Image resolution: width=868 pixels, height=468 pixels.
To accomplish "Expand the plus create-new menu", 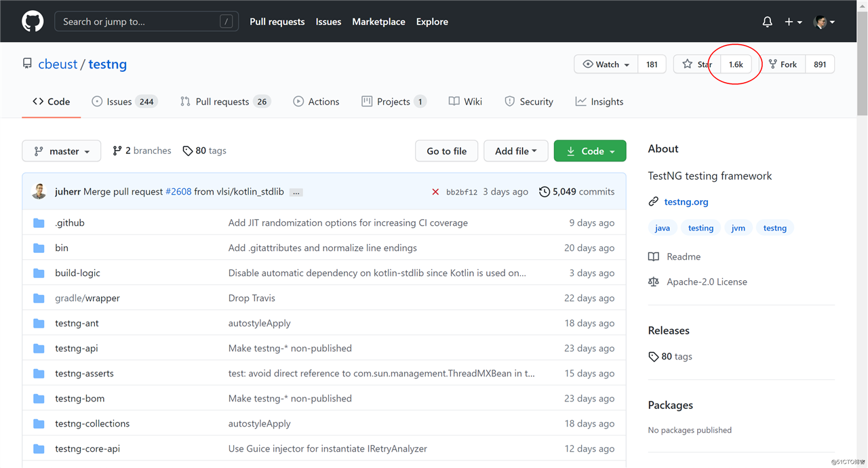I will coord(793,22).
